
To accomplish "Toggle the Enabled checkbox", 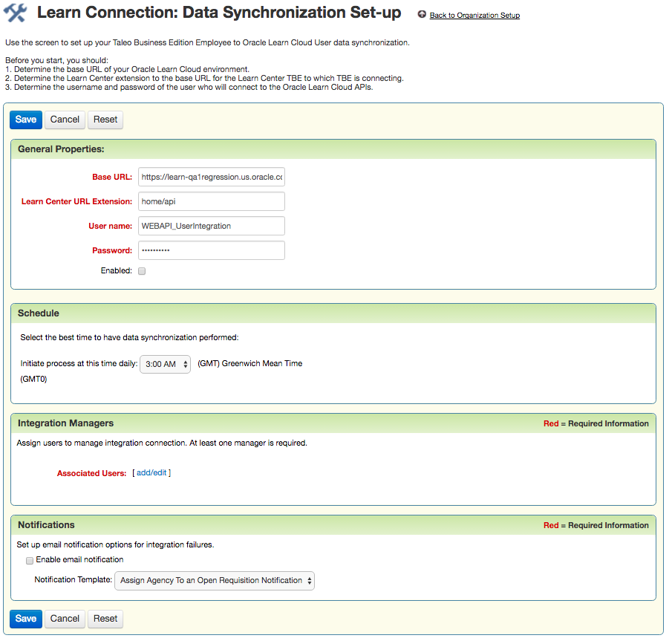I will [x=142, y=271].
